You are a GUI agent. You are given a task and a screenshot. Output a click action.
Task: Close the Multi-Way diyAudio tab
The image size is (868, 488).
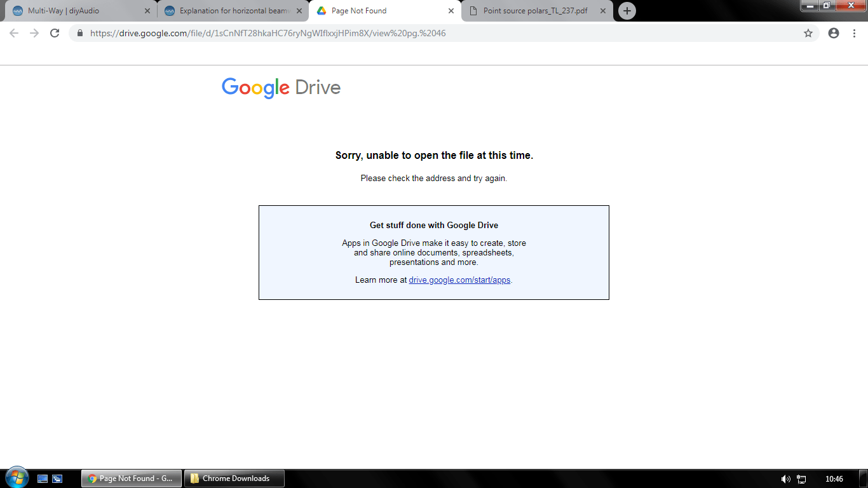point(147,11)
